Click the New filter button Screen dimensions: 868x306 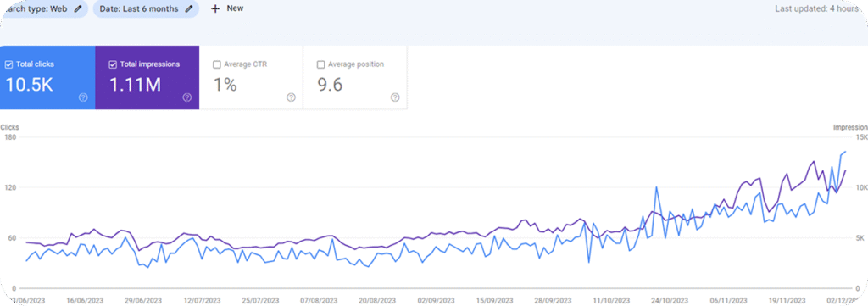[x=227, y=8]
